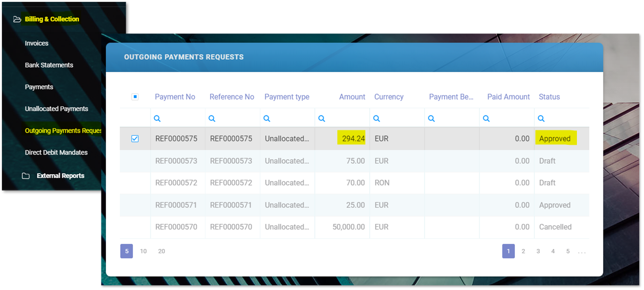644x290 pixels.
Task: Click the search icon under Status column
Action: coord(541,119)
